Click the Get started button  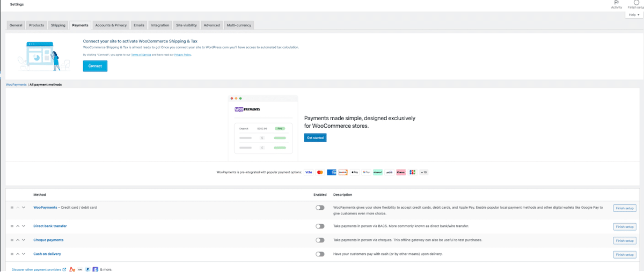pos(315,138)
